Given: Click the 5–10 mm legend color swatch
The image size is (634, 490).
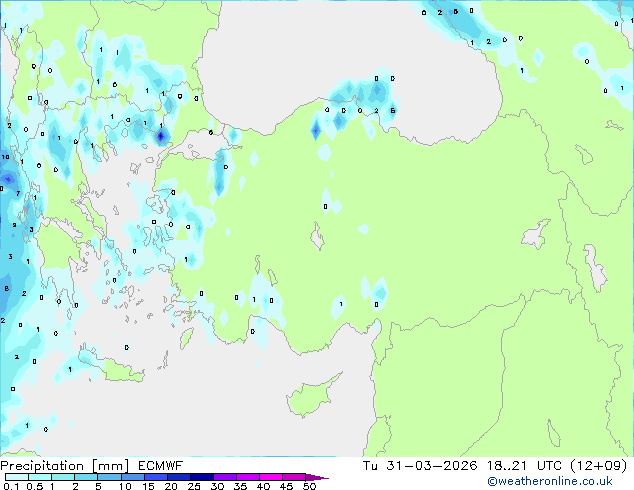Looking at the screenshot, I should click(109, 477).
